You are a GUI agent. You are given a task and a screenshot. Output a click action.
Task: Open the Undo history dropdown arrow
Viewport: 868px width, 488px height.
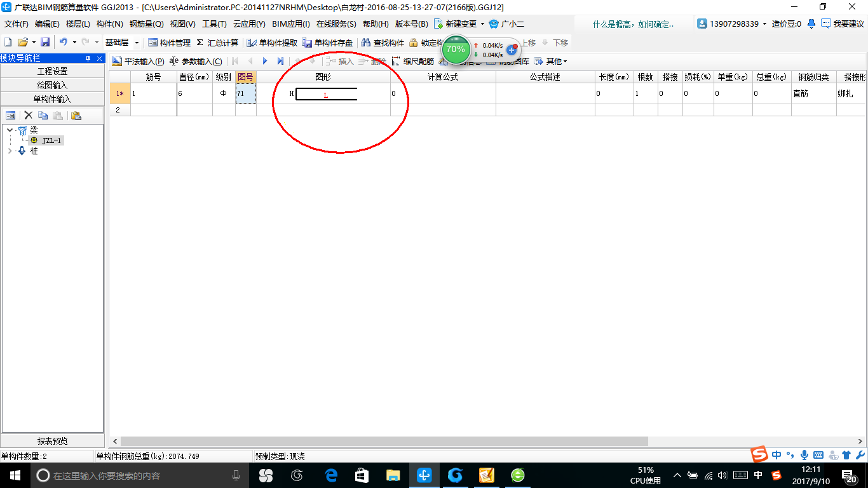click(x=74, y=43)
